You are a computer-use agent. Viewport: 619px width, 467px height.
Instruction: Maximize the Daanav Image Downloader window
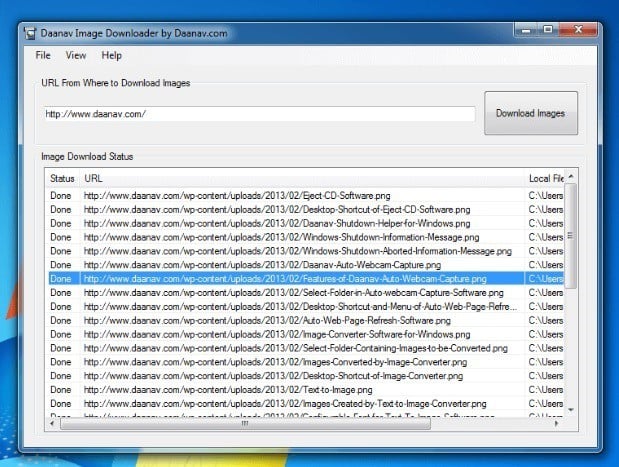click(548, 30)
